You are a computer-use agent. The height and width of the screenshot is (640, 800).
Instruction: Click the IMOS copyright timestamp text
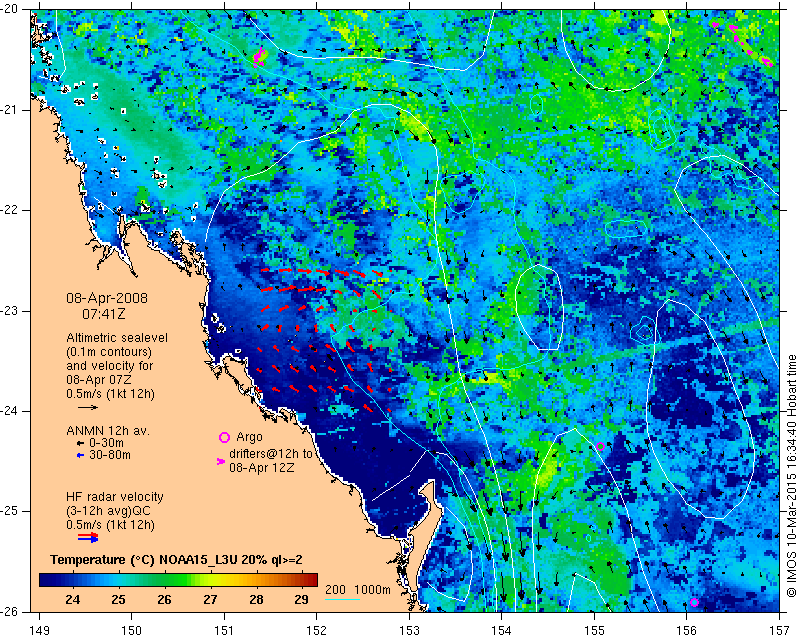[791, 477]
